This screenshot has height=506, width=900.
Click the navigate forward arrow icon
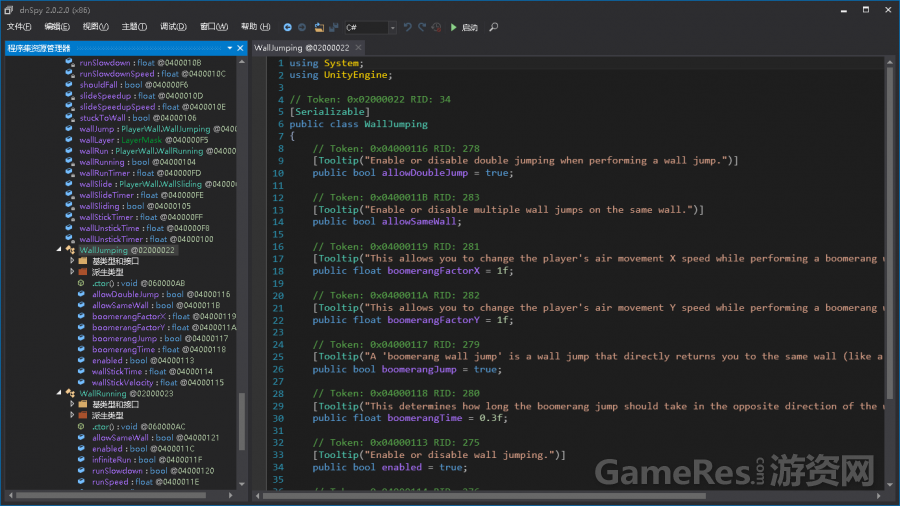(x=302, y=27)
